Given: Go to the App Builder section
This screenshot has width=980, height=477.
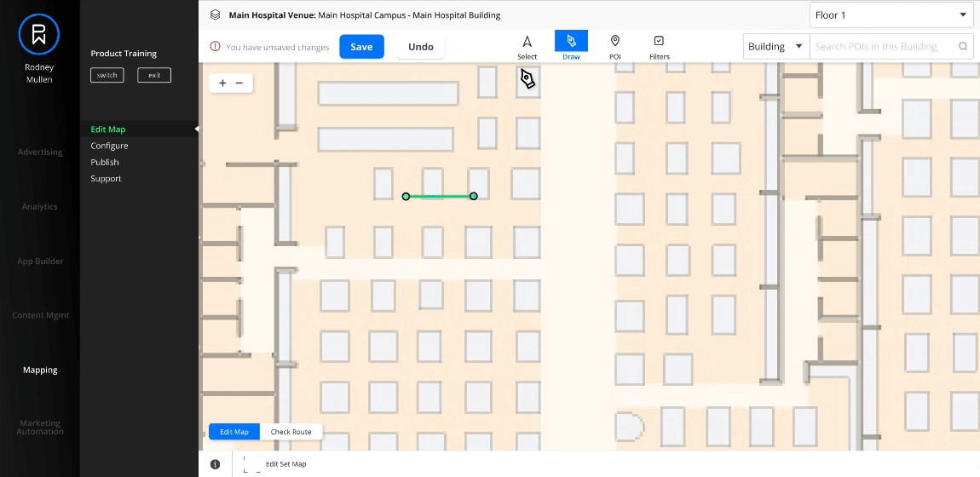Looking at the screenshot, I should 40,261.
